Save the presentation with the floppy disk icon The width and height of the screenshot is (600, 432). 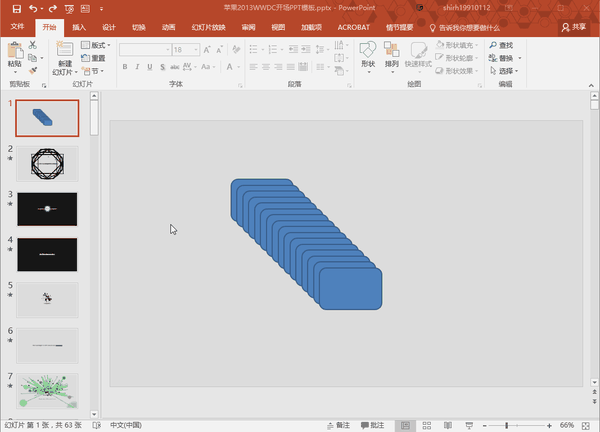click(x=16, y=8)
